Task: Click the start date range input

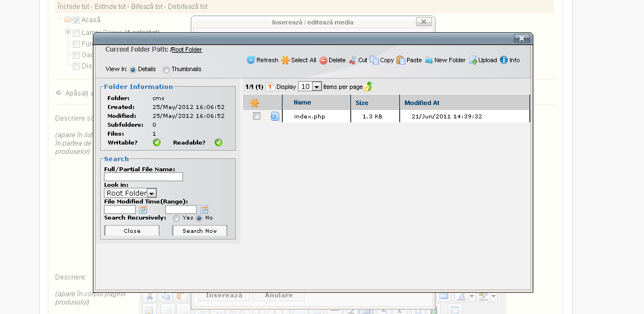Action: (120, 210)
